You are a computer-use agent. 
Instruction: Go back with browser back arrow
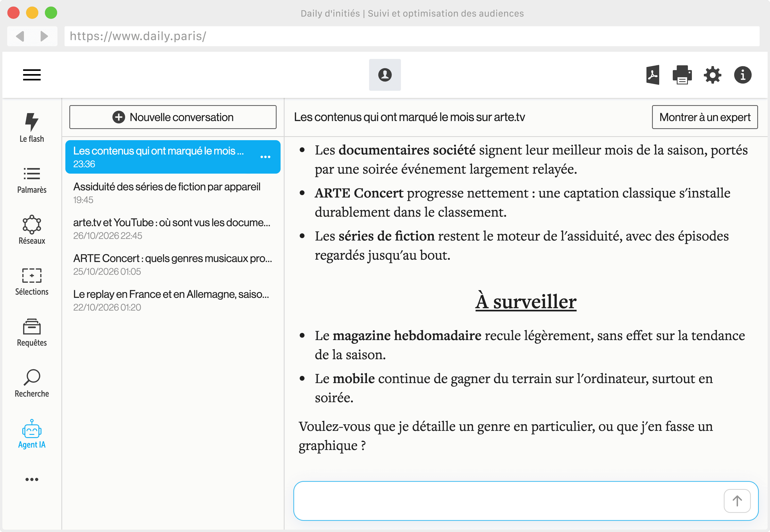tap(20, 36)
